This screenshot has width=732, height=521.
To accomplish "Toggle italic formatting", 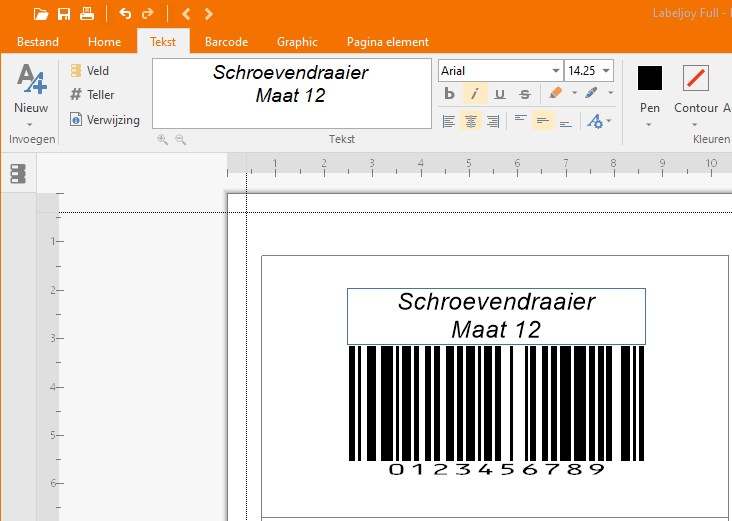I will pyautogui.click(x=475, y=94).
